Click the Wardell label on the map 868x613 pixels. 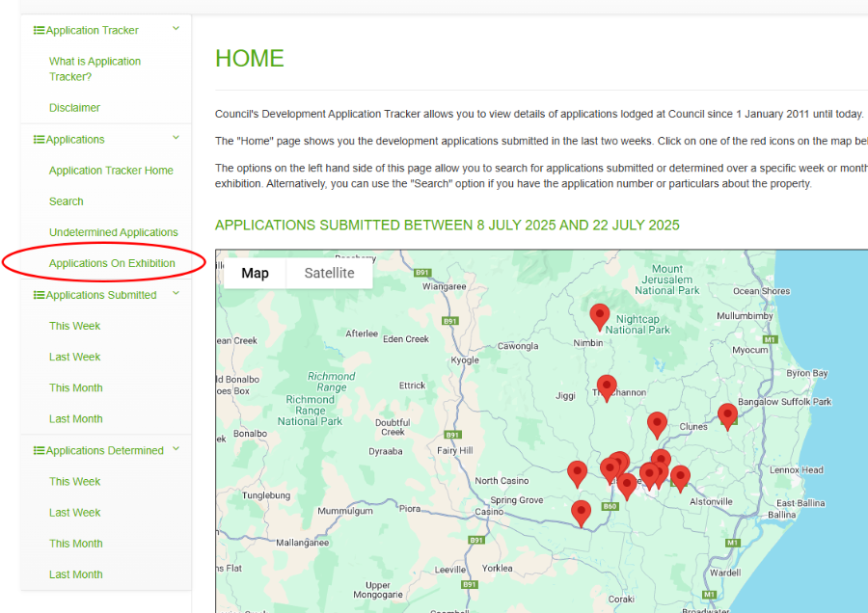tap(725, 573)
